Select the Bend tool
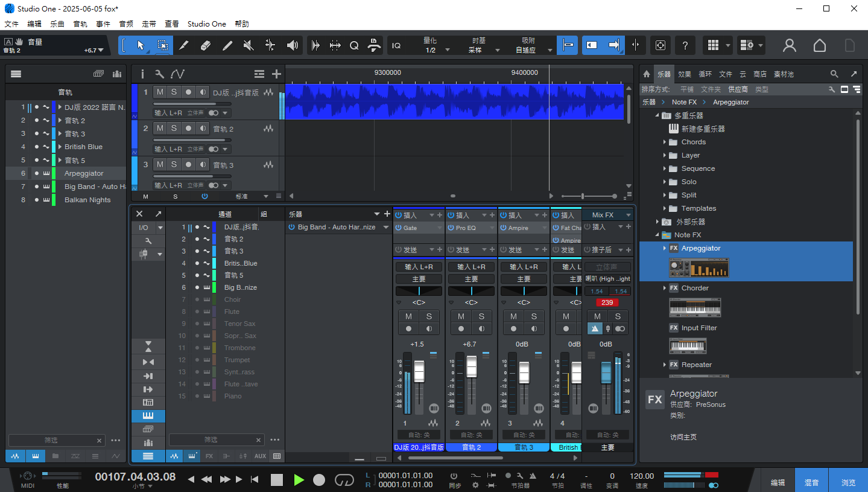 [270, 45]
